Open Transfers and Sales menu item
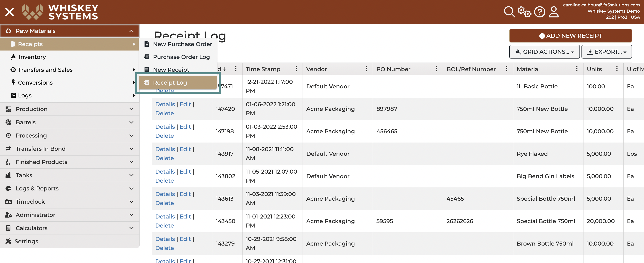The height and width of the screenshot is (263, 644). point(70,70)
